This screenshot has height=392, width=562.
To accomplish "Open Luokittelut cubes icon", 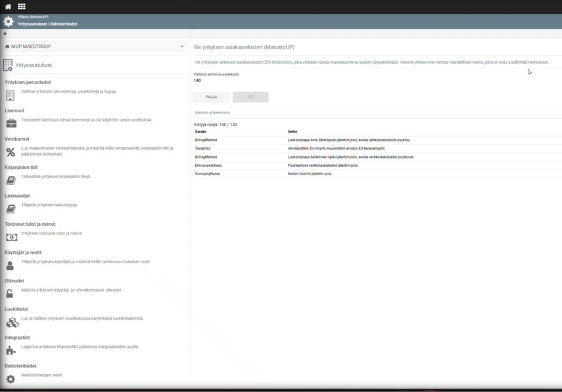I will pyautogui.click(x=12, y=322).
